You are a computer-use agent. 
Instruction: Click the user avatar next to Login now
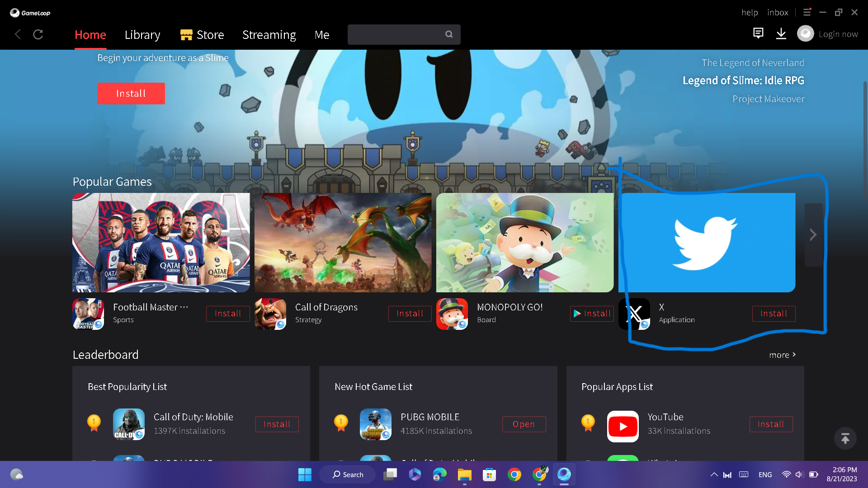(805, 33)
